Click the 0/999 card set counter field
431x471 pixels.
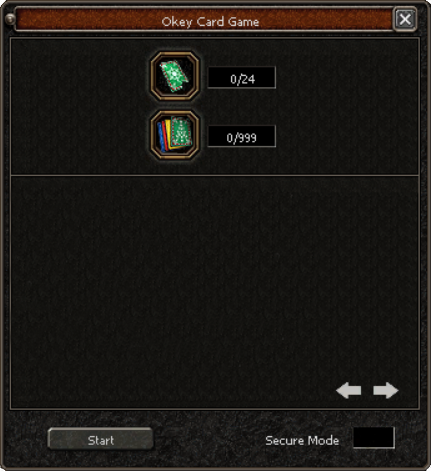pyautogui.click(x=242, y=136)
